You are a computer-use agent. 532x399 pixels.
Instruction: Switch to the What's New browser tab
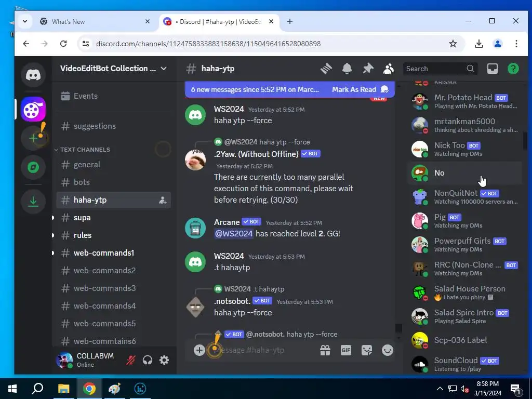pos(95,22)
